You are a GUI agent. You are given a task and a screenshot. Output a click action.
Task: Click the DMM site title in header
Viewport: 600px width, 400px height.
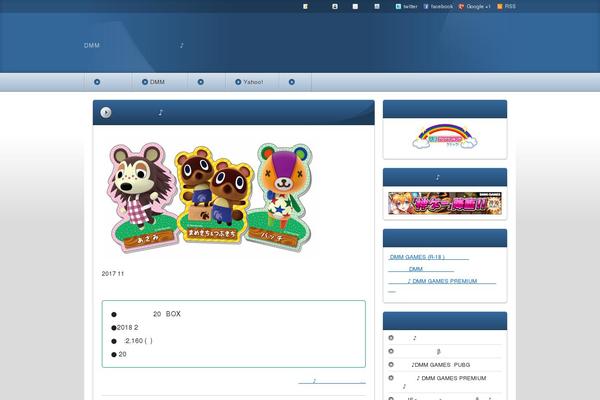134,45
